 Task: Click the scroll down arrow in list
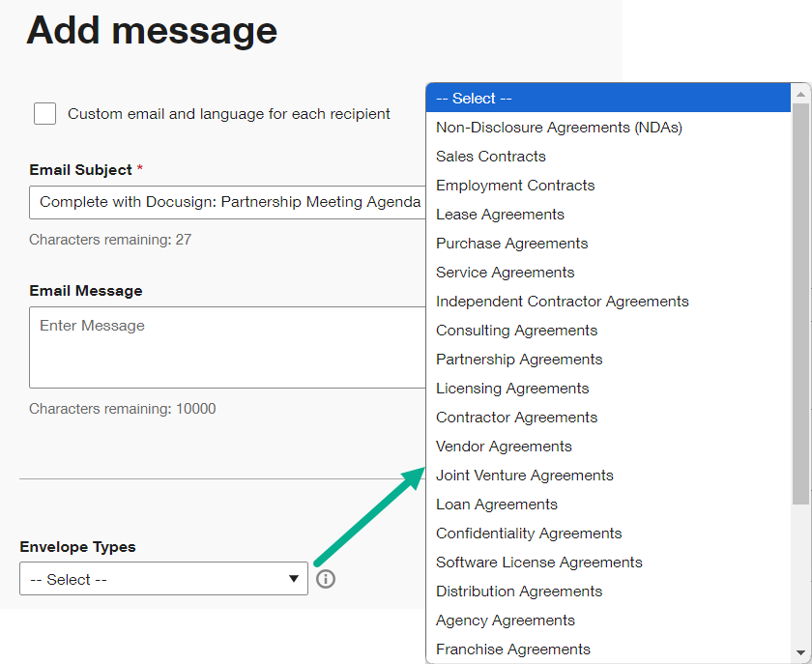801,653
